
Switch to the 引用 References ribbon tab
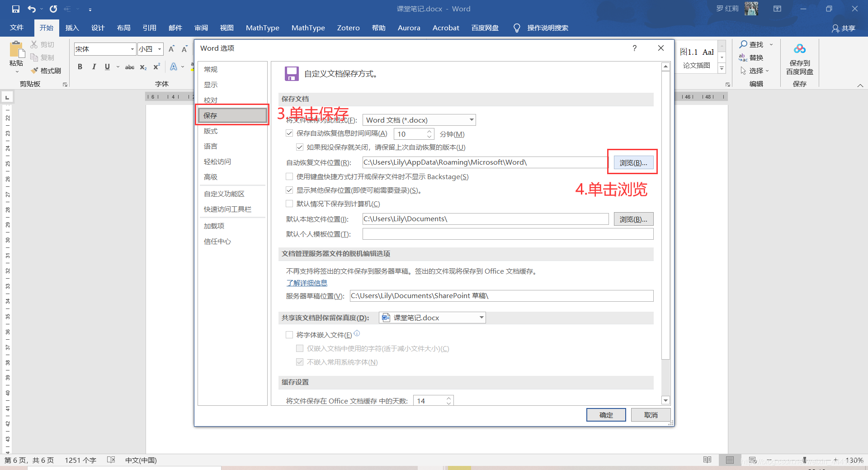pyautogui.click(x=149, y=28)
